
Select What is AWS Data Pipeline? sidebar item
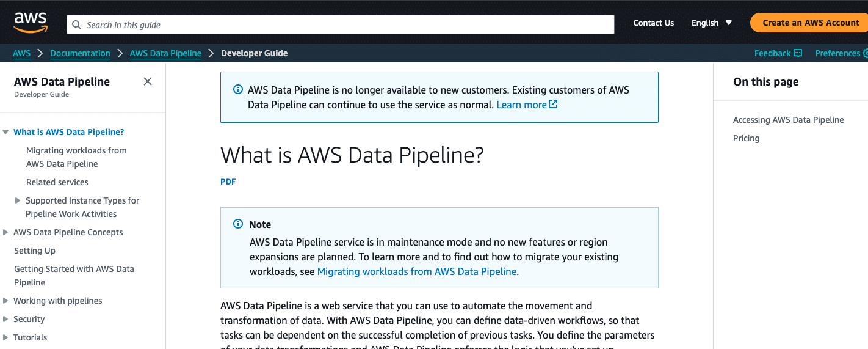pyautogui.click(x=69, y=132)
